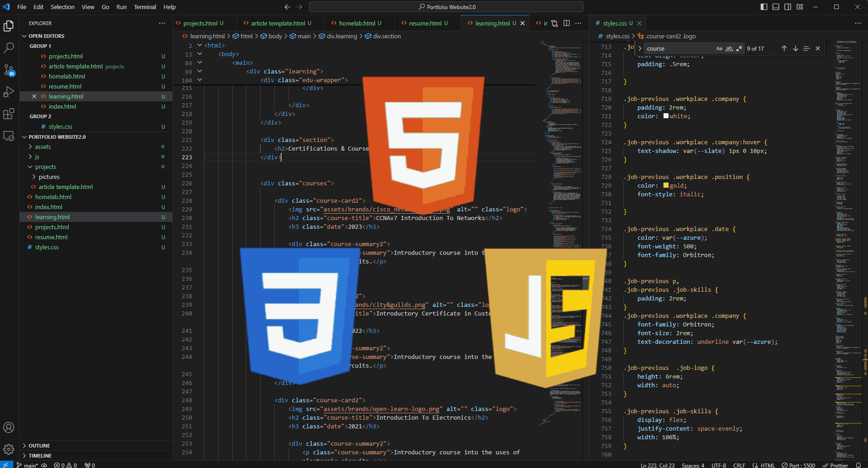
Task: Expand the OUTLINE section
Action: (24, 446)
